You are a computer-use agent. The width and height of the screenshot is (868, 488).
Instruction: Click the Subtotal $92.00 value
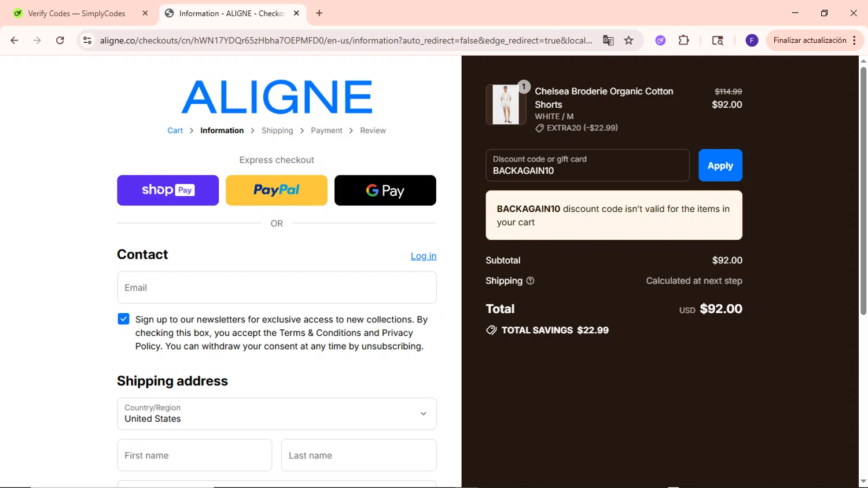click(x=727, y=260)
